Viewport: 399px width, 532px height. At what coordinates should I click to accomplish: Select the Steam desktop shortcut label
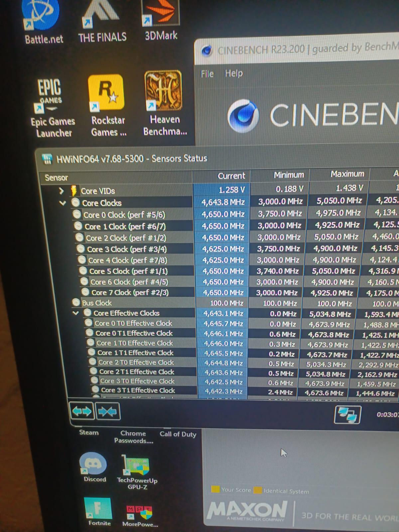click(x=89, y=432)
